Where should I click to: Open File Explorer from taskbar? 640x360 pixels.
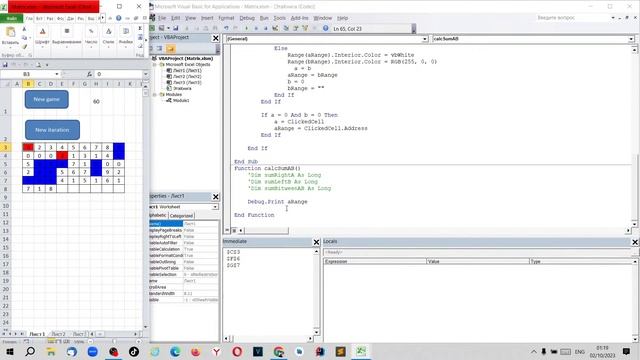click(x=51, y=351)
